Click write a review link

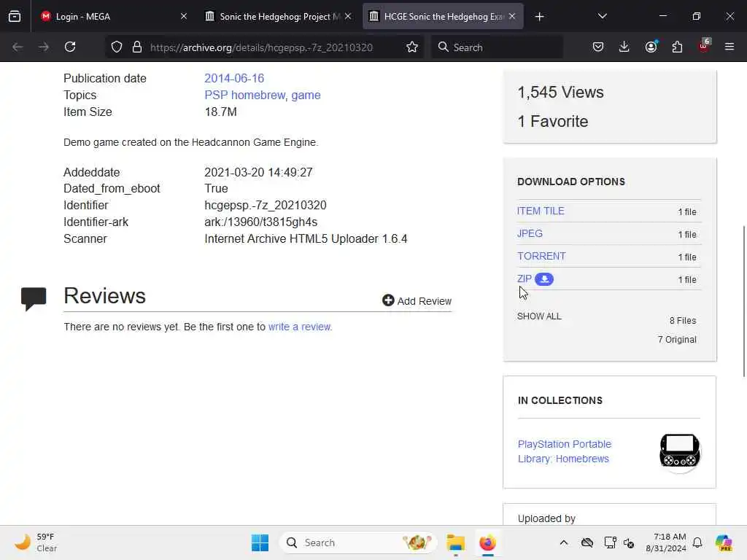[x=299, y=327]
